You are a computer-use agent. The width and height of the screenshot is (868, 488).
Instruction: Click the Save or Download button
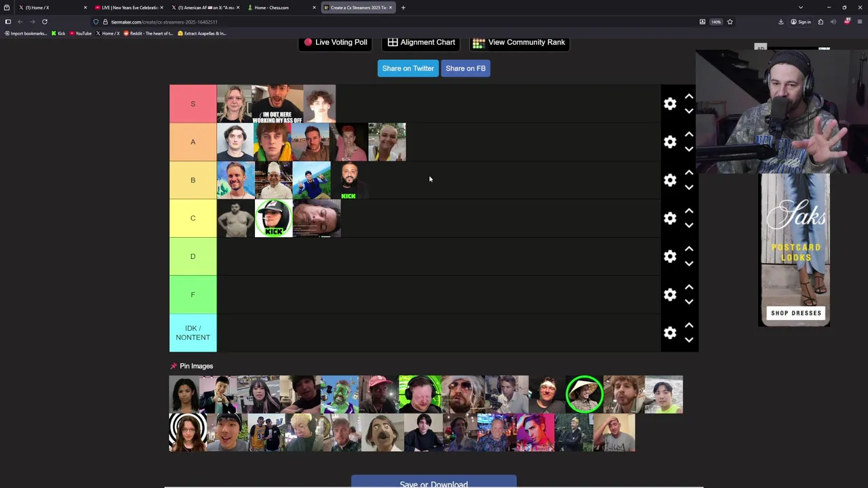tap(434, 483)
